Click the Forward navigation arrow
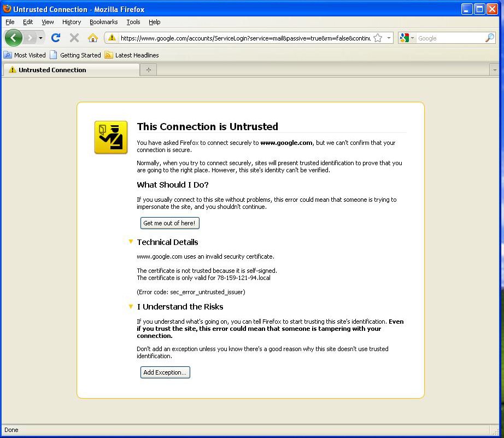The height and width of the screenshot is (438, 504). click(x=30, y=38)
